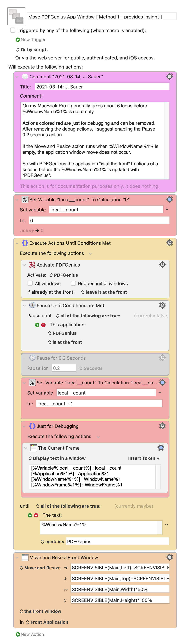Check the All windows checkbox
Image resolution: width=184 pixels, height=644 pixels.
[x=30, y=283]
